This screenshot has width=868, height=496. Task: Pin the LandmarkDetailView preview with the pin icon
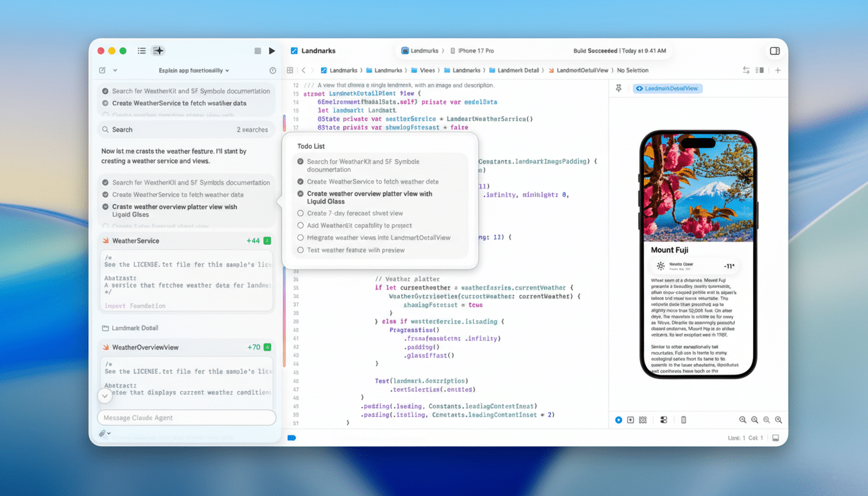pyautogui.click(x=618, y=88)
